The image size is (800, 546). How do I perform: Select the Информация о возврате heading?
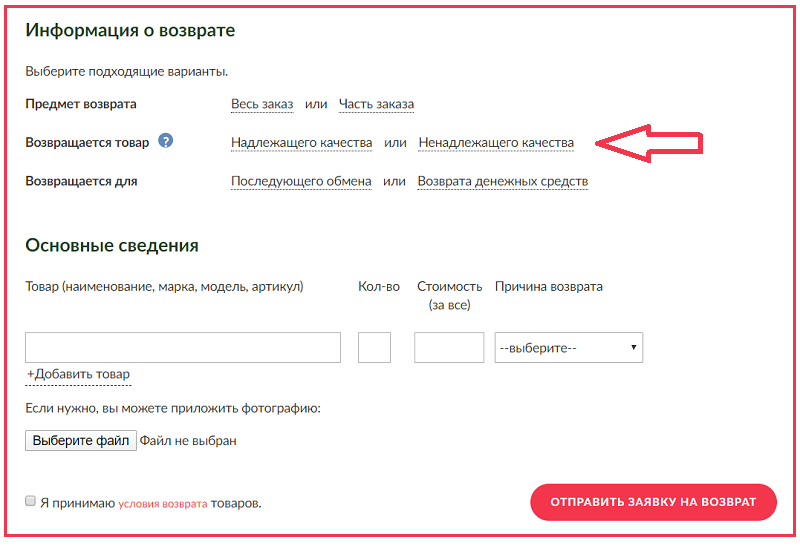(130, 31)
